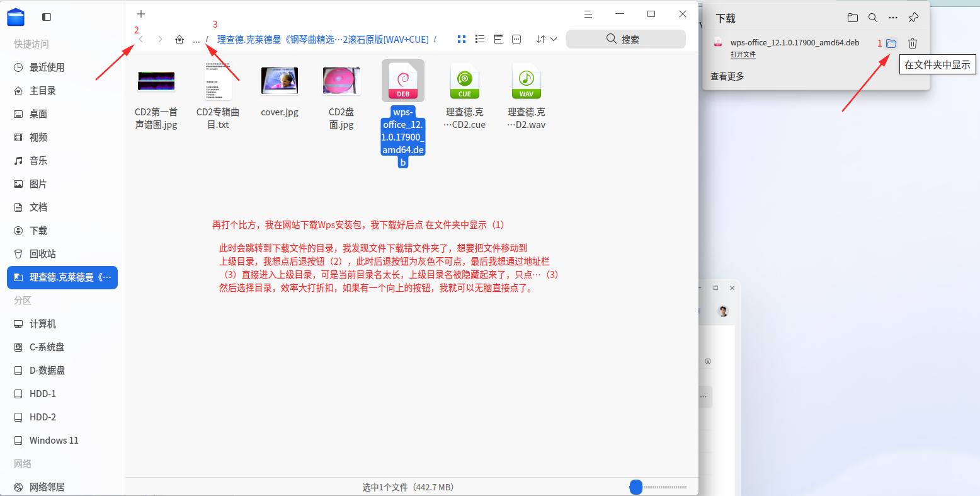Open 文档 folder in sidebar
Screen dimensions: 980x496
coord(62,207)
